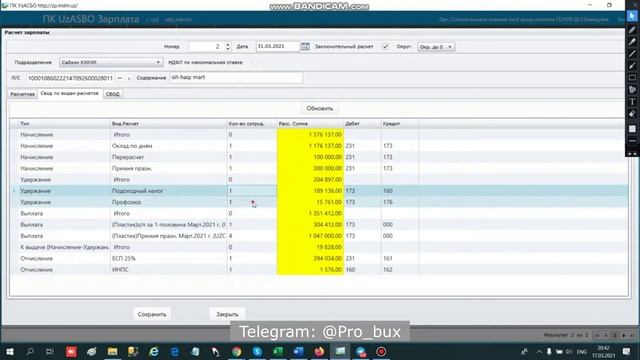The width and height of the screenshot is (640, 360).
Task: Click the taskbar clock showing 20:42
Action: (604, 351)
